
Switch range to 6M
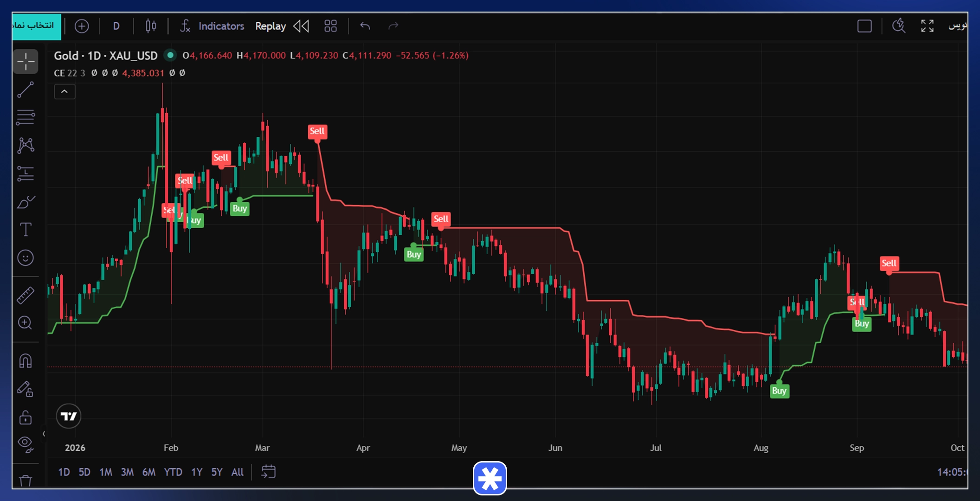(149, 472)
